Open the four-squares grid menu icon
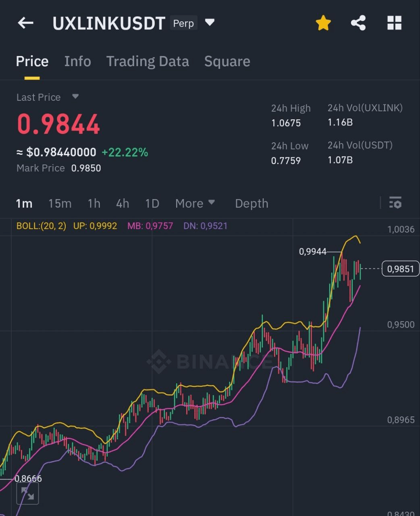 pyautogui.click(x=394, y=23)
